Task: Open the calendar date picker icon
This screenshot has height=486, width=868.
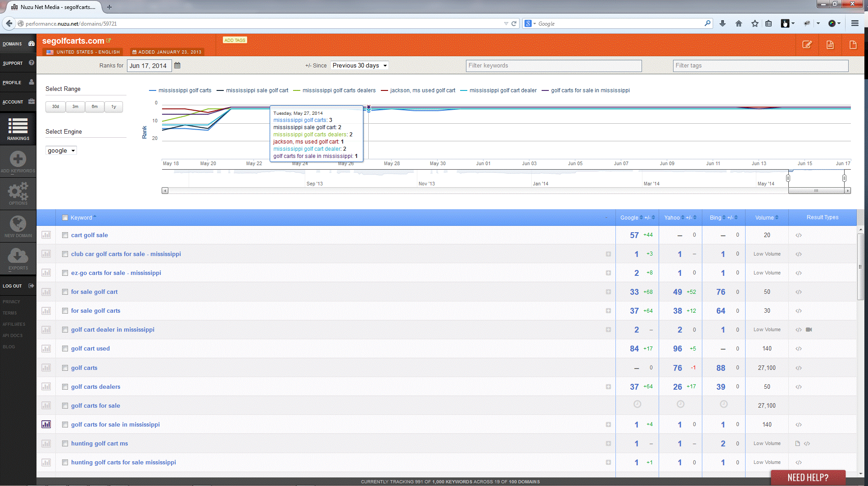Action: click(x=177, y=66)
